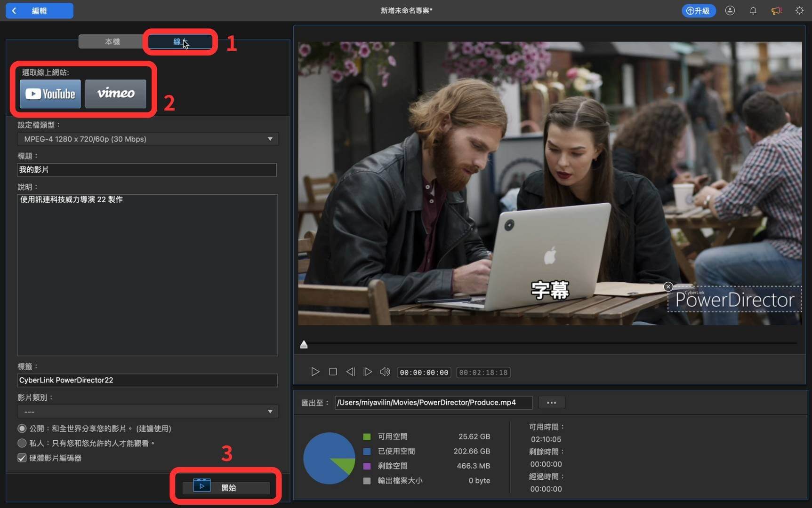Select Vimeo as the online site
This screenshot has width=812, height=508.
tap(116, 94)
